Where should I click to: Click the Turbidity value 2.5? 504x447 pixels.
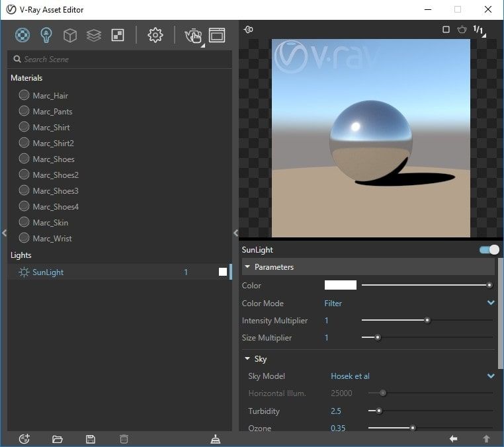[336, 411]
